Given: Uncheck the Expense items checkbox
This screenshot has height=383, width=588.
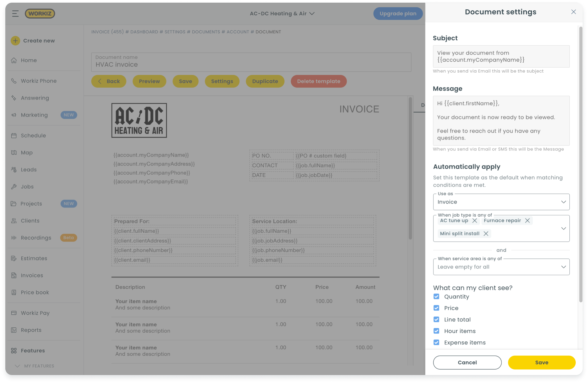Looking at the screenshot, I should [436, 342].
